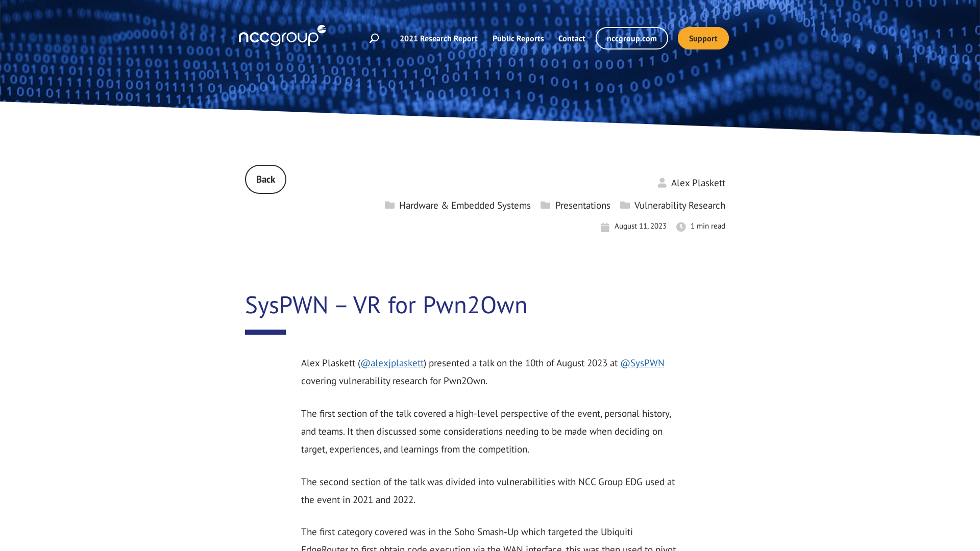Viewport: 980px width, 551px height.
Task: Click the clock icon showing read time
Action: click(681, 227)
